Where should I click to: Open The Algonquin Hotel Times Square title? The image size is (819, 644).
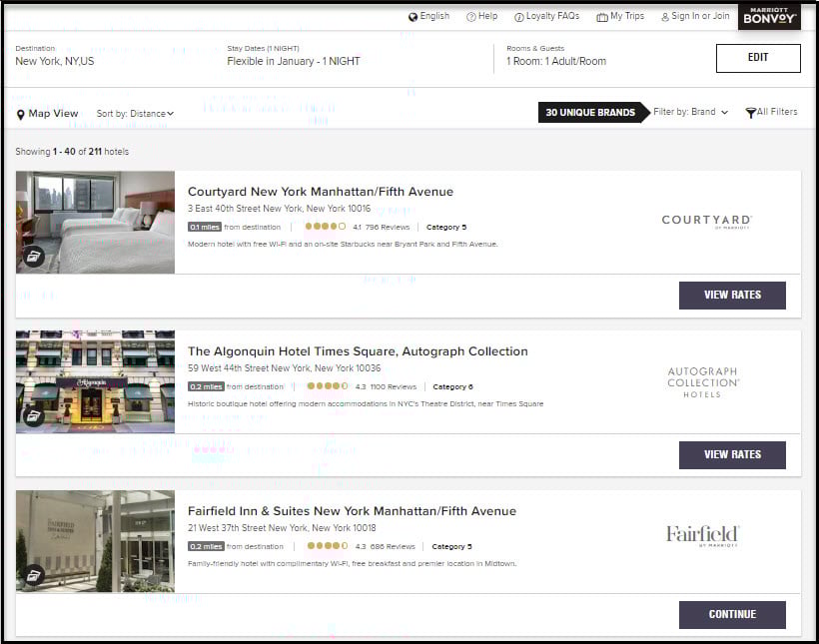(358, 351)
